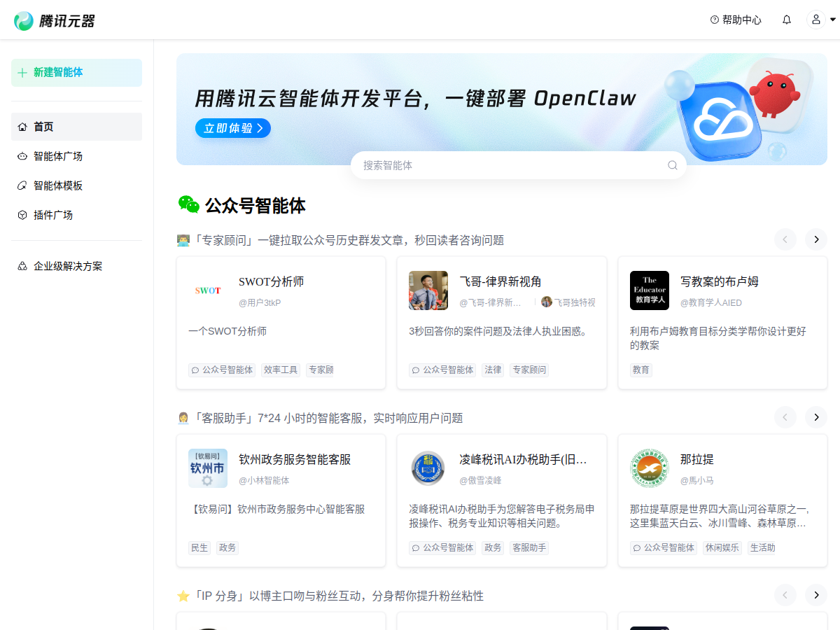
Task: Click the 腾讯元器 logo
Action: tap(54, 20)
